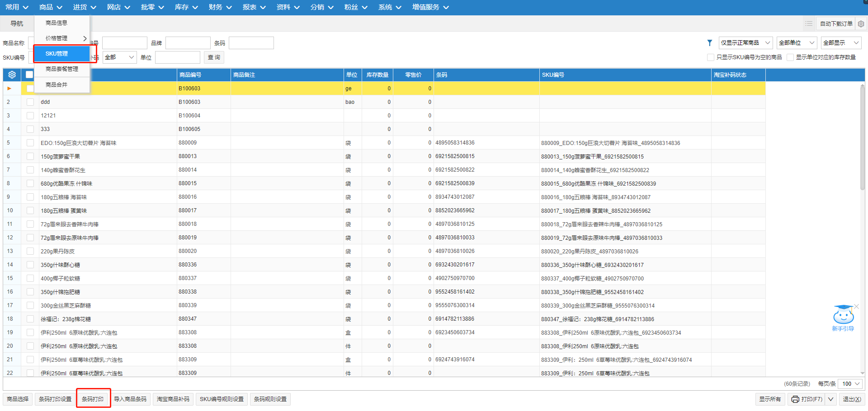Open the 粉丝 menu
The image size is (868, 411).
point(356,7)
